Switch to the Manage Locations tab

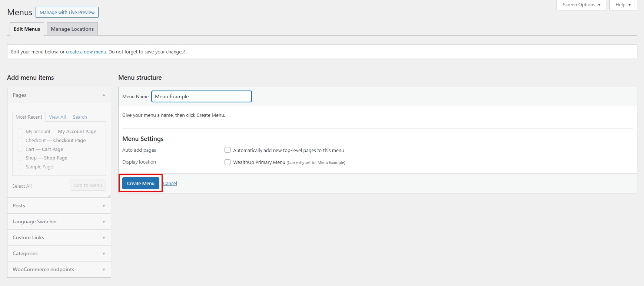click(x=72, y=29)
